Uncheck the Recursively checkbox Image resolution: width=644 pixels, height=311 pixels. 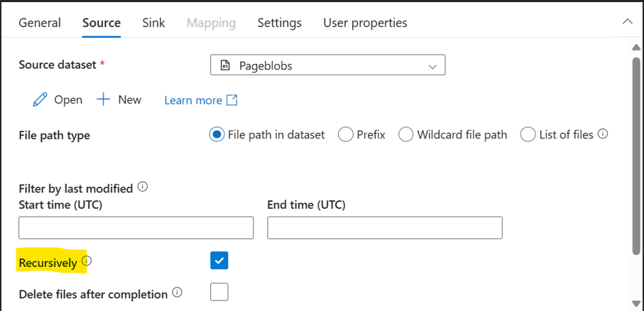click(x=219, y=261)
